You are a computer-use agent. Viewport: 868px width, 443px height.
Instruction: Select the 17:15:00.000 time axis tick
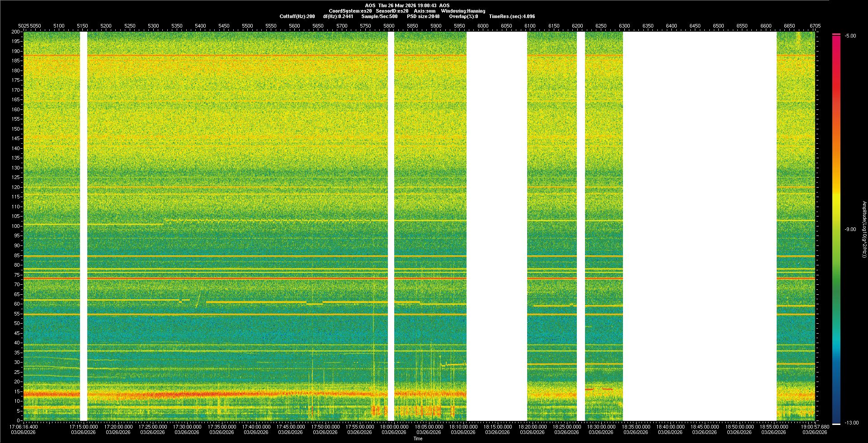[x=84, y=427]
